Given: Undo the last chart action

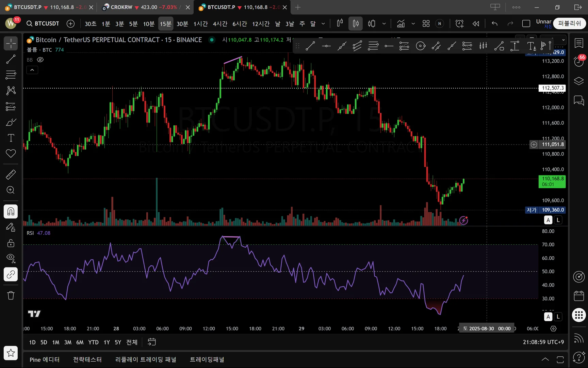Looking at the screenshot, I should point(494,24).
